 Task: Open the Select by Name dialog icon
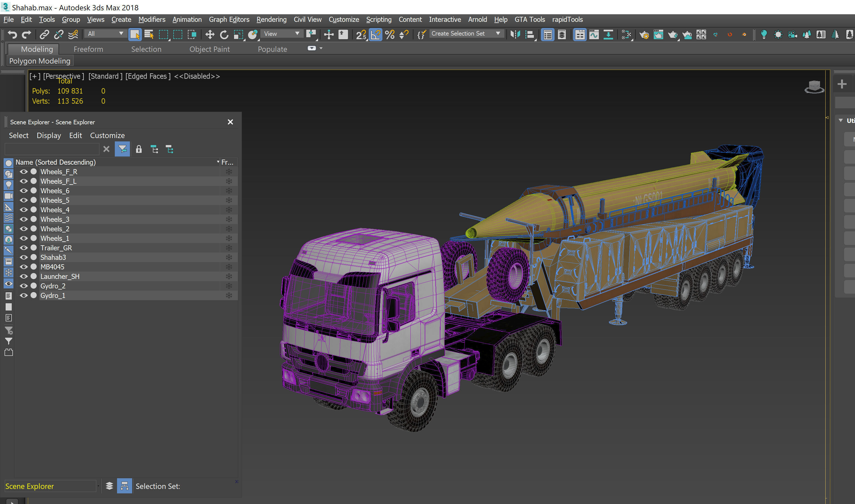149,34
